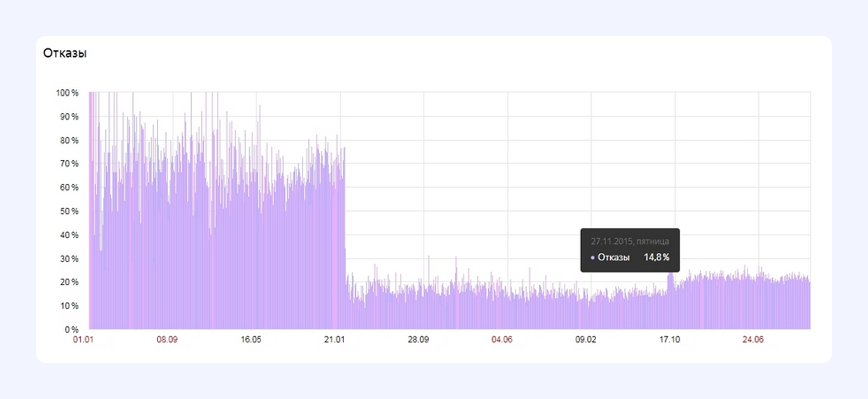Pick the 09.02 date on the x-axis
868x399 pixels.
point(585,339)
